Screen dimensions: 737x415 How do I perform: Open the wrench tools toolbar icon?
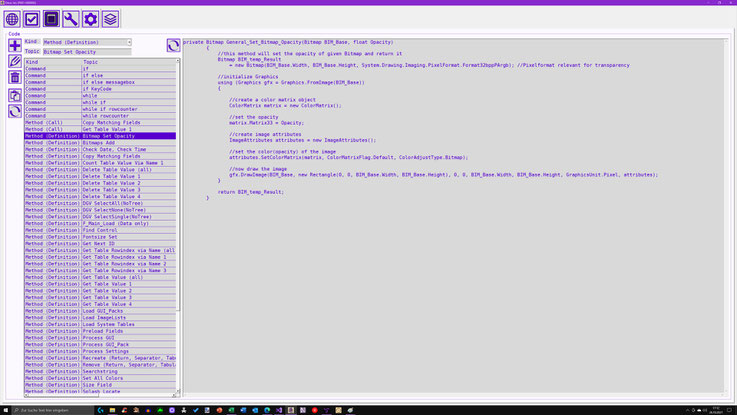[x=71, y=19]
